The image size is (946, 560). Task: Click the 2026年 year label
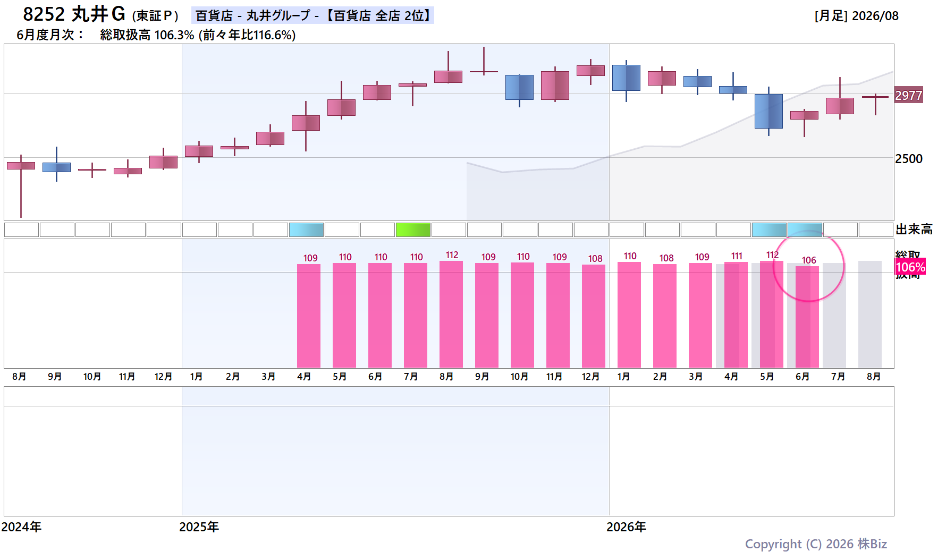pyautogui.click(x=626, y=527)
